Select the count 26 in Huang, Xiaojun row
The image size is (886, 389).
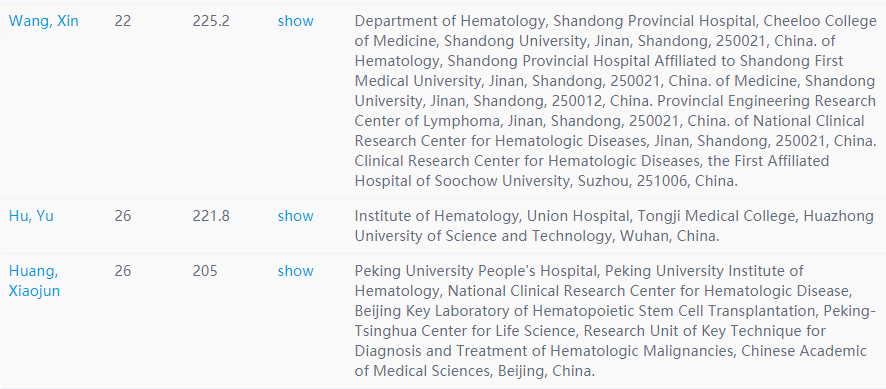coord(123,271)
